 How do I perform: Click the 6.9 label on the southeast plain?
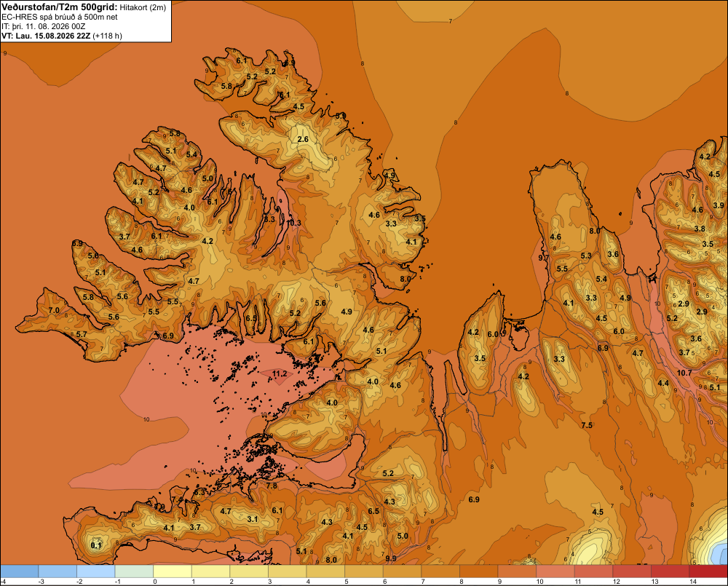coord(474,499)
